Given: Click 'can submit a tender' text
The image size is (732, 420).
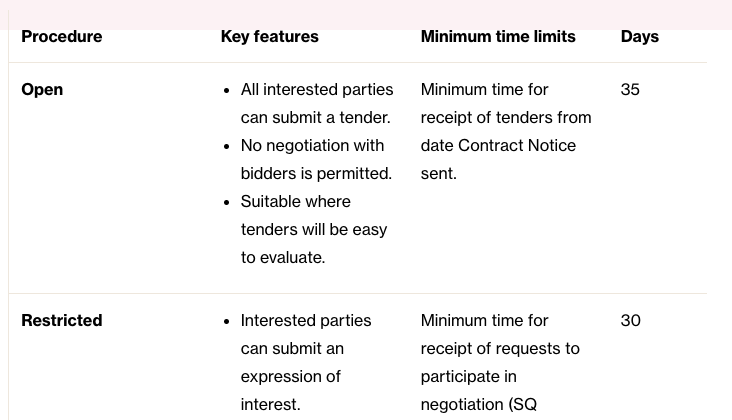Looking at the screenshot, I should (x=315, y=117).
